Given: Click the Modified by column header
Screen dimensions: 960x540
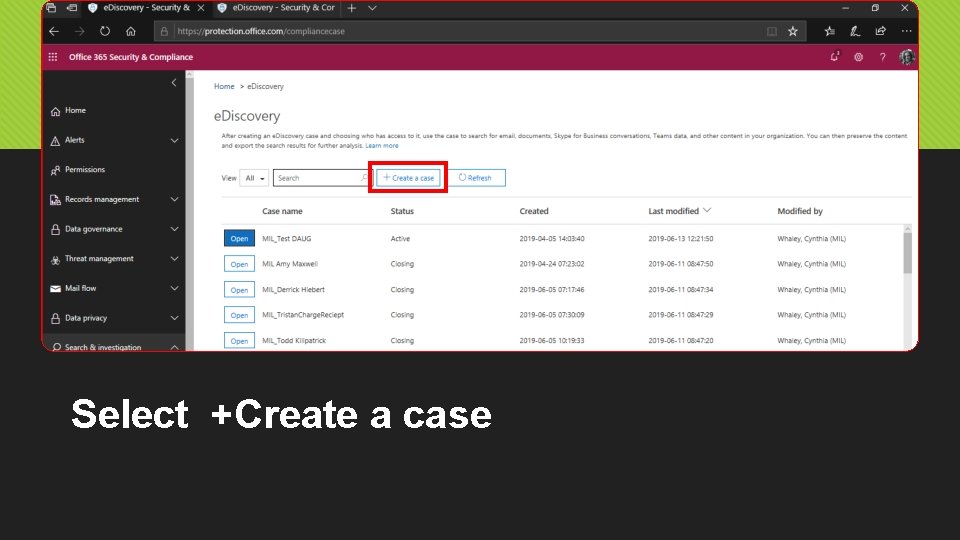Looking at the screenshot, I should [800, 211].
